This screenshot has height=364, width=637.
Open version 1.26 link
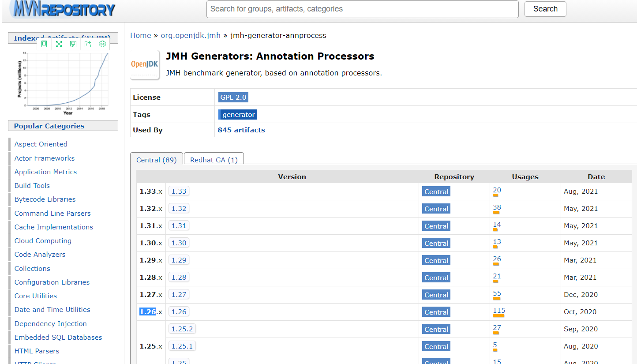pos(179,311)
